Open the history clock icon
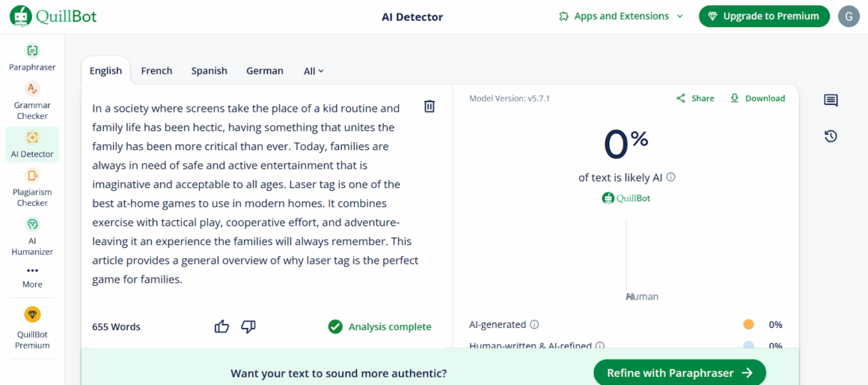 (x=831, y=136)
